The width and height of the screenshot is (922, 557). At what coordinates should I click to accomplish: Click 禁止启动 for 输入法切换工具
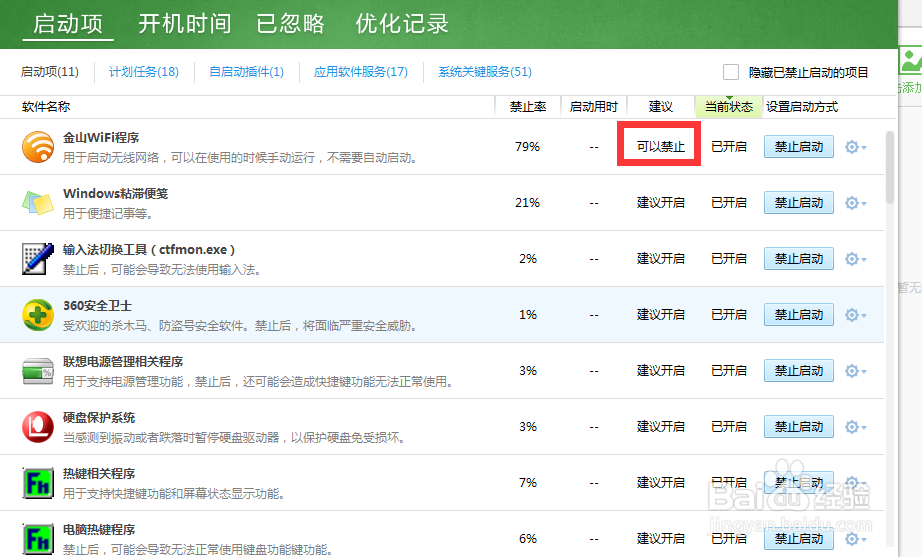click(x=799, y=259)
